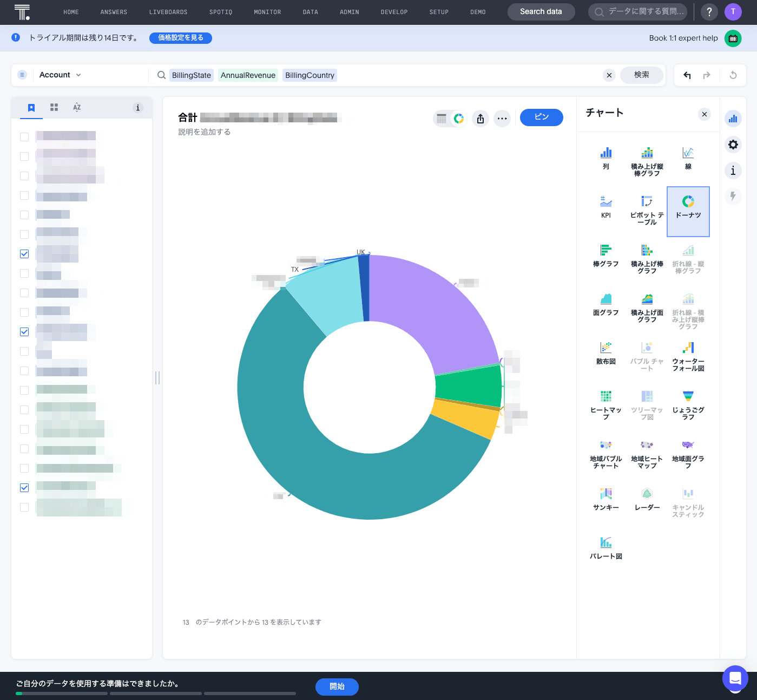Open the user profile avatar menu
The width and height of the screenshot is (757, 700).
[733, 11]
